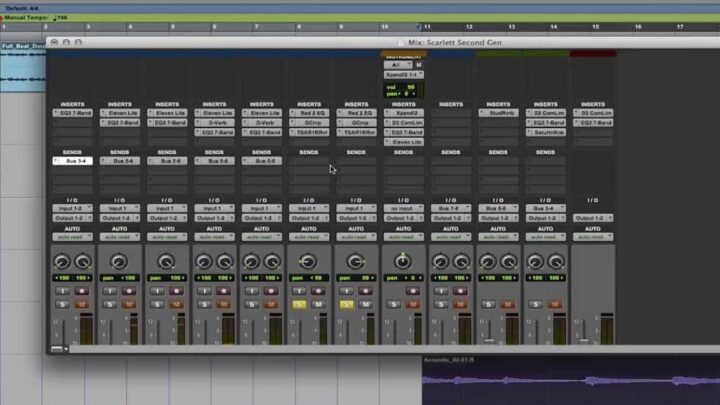
Task: Toggle solo on the Xpand!2 instrument track
Action: (393, 304)
